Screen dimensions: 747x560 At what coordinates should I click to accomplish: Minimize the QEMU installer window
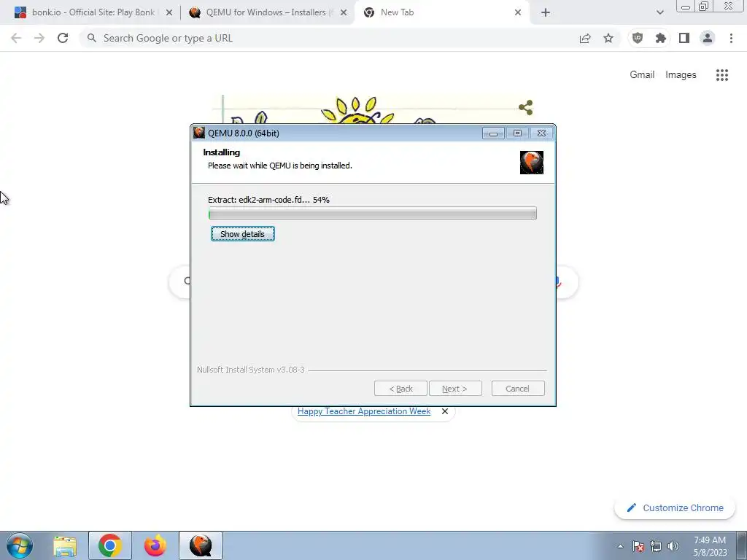coord(493,133)
